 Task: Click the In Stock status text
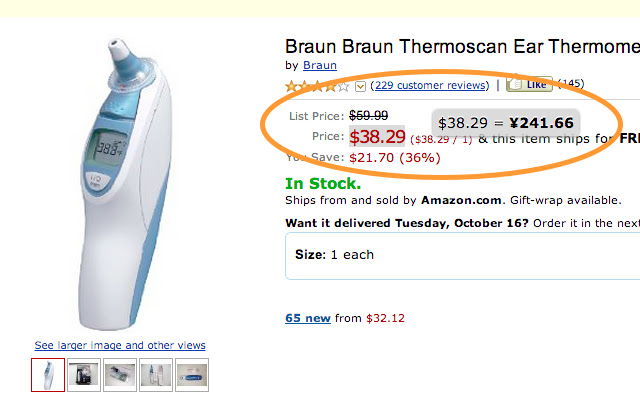323,184
